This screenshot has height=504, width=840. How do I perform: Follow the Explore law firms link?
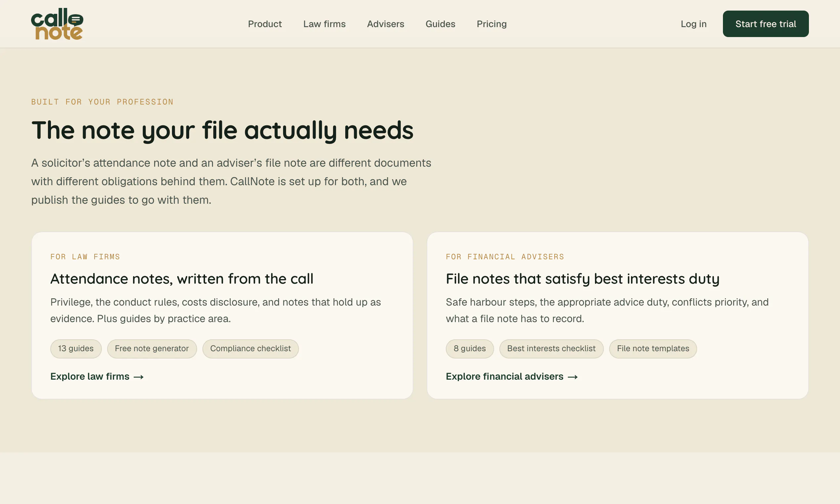[97, 376]
